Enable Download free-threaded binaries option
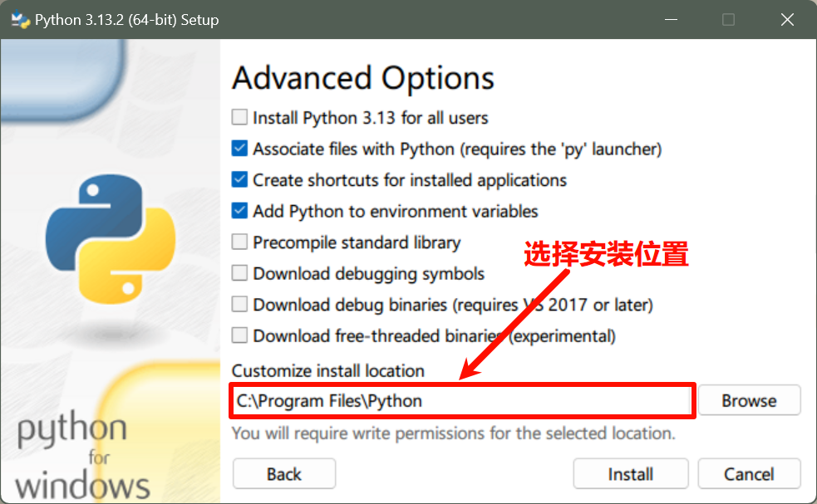Image resolution: width=817 pixels, height=504 pixels. [x=239, y=336]
